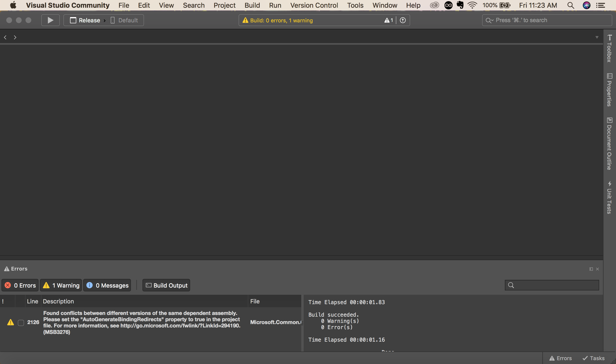This screenshot has height=364, width=616.
Task: Show the Build Output view
Action: pos(166,285)
